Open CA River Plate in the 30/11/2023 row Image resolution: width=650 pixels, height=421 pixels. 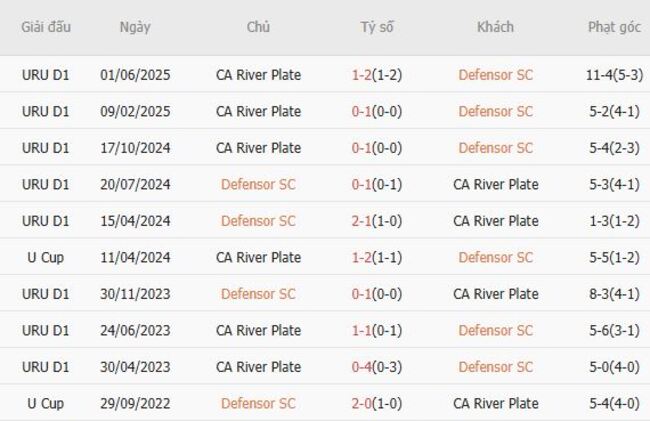tap(495, 294)
